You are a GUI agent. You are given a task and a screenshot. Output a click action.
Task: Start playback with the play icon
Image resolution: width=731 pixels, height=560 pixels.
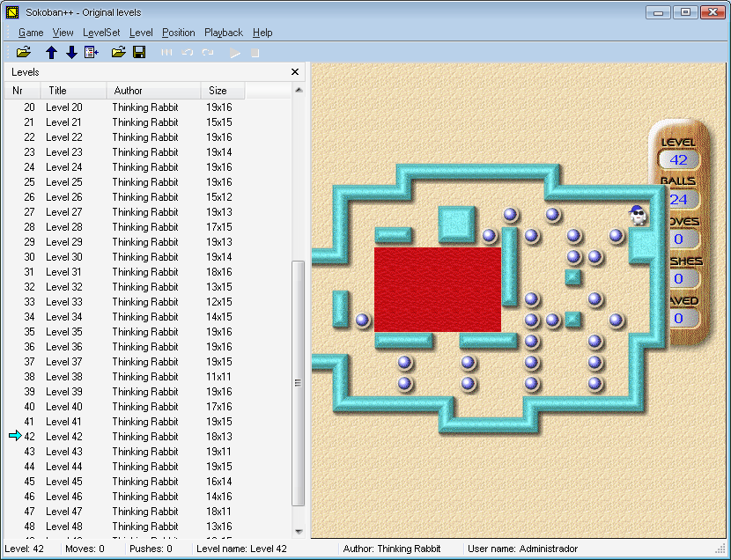pos(234,51)
